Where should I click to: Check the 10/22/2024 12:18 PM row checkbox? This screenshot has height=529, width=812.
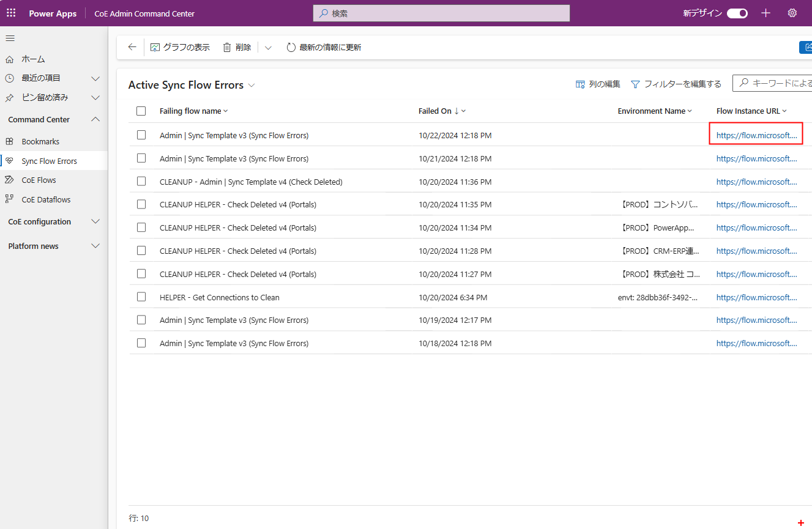click(141, 135)
